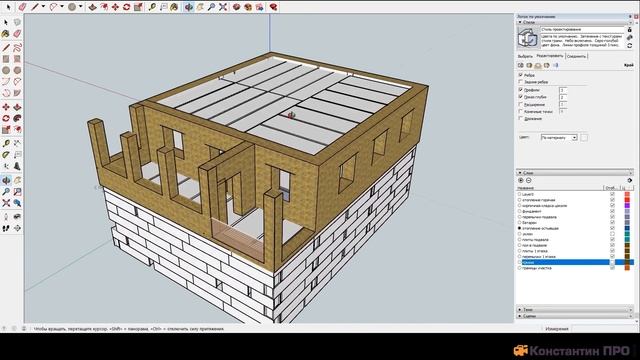Click the create new style icon
Screen dimensions: 640x360
click(x=629, y=38)
